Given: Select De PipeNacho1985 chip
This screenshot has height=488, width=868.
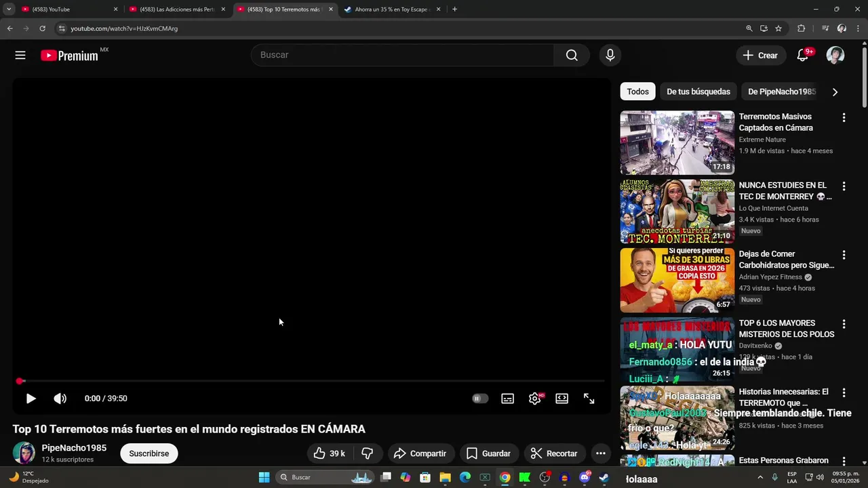Looking at the screenshot, I should click(781, 91).
